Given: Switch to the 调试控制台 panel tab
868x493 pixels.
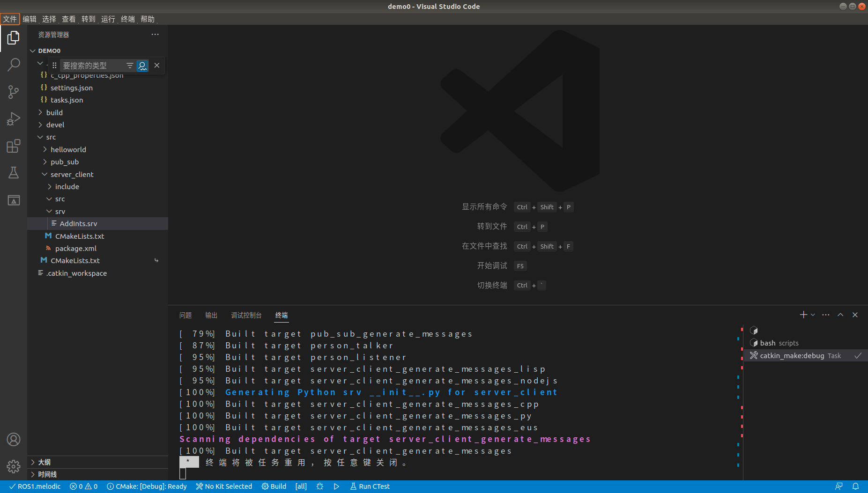Looking at the screenshot, I should (246, 315).
